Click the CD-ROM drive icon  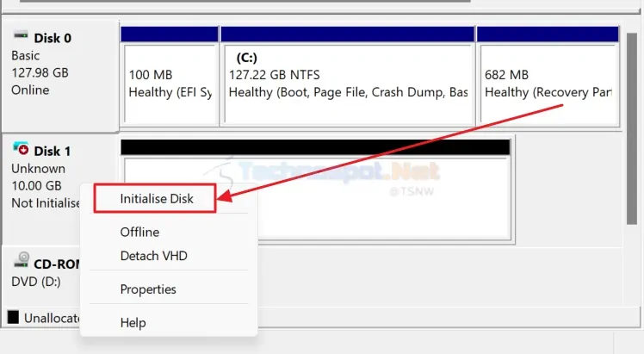[21, 260]
